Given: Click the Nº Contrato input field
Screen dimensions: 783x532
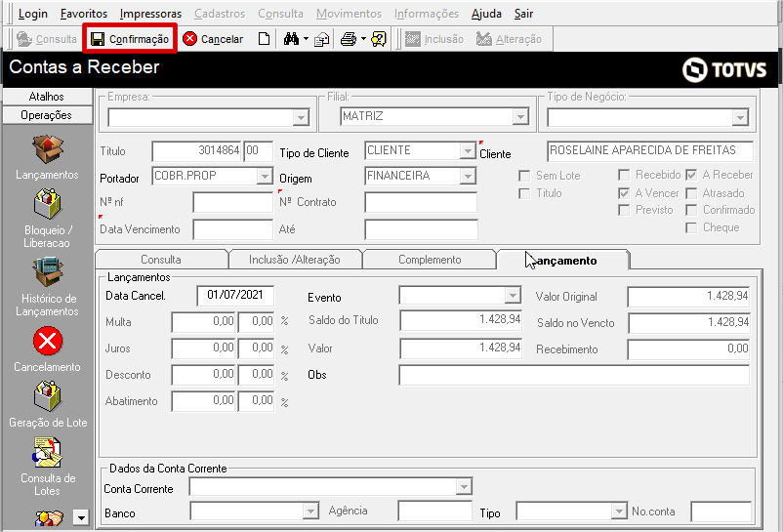Looking at the screenshot, I should click(x=421, y=203).
